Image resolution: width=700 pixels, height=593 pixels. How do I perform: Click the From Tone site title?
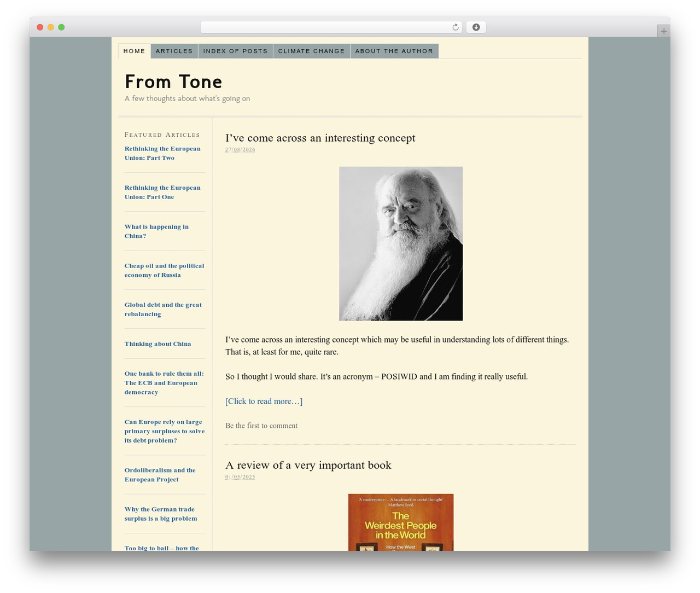coord(173,82)
